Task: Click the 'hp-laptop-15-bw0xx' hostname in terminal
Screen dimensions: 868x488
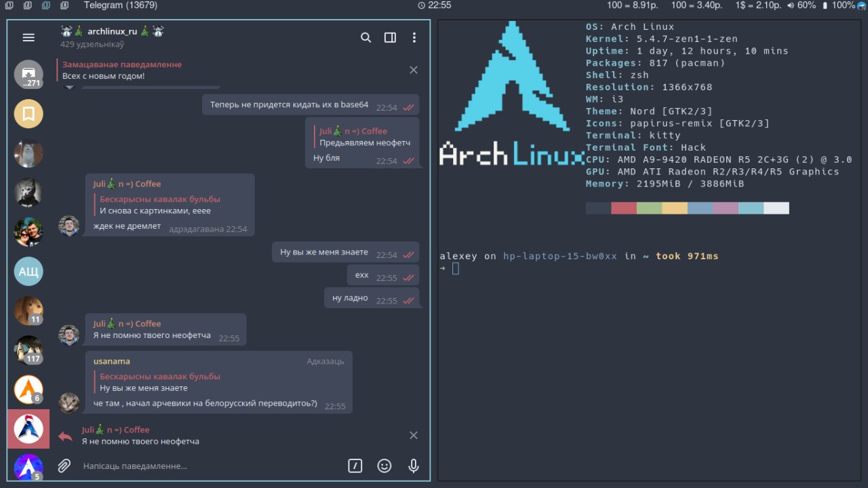Action: click(x=560, y=256)
